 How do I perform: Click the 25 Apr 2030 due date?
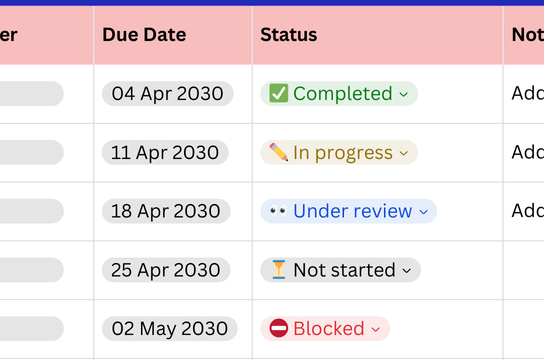[x=166, y=270]
